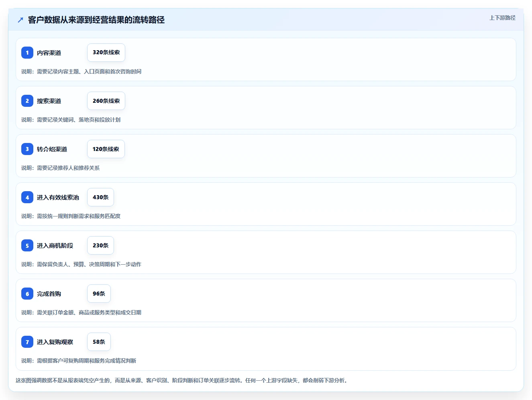Click note 需关联订单金额、商品或服务类型和成交日期

[x=89, y=312]
